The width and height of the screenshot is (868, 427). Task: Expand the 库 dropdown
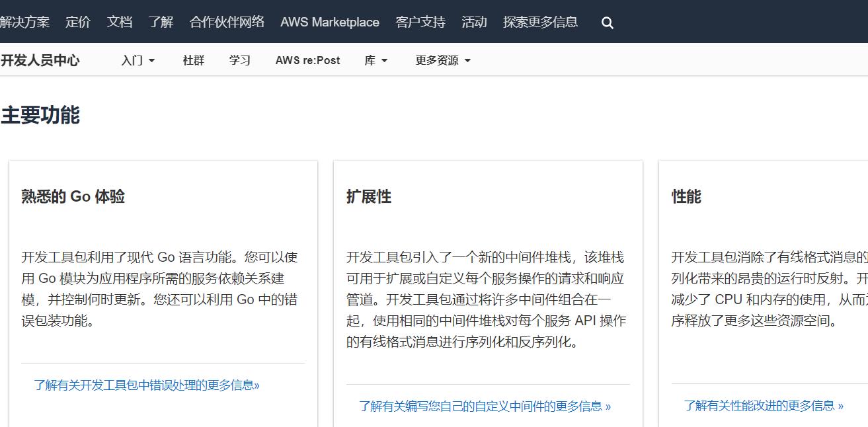376,60
